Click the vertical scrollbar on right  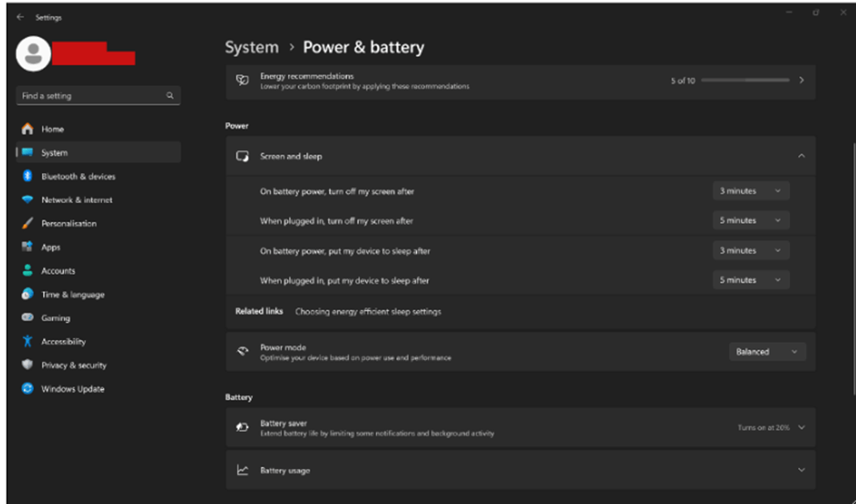pyautogui.click(x=853, y=268)
